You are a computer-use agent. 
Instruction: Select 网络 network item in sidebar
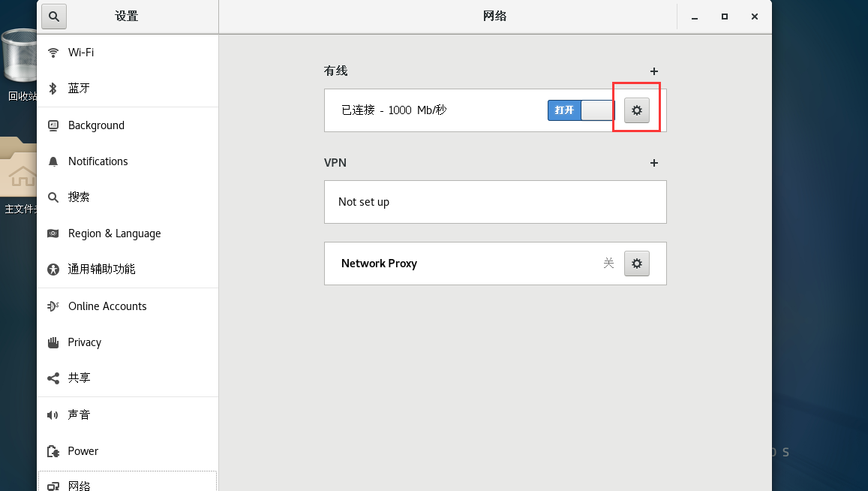tap(128, 481)
